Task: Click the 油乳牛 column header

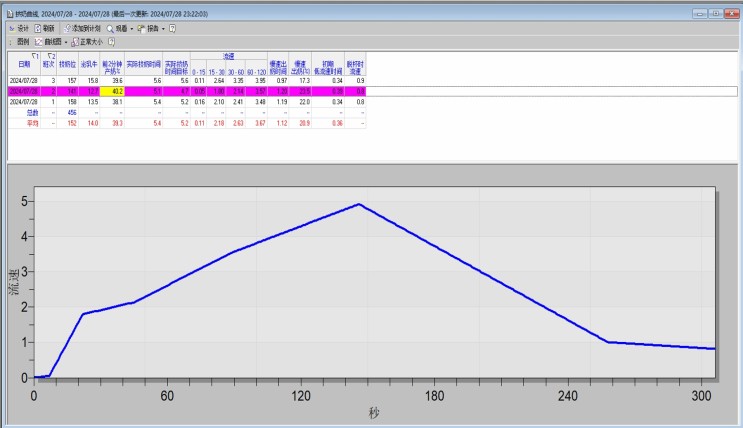Action: click(87, 64)
